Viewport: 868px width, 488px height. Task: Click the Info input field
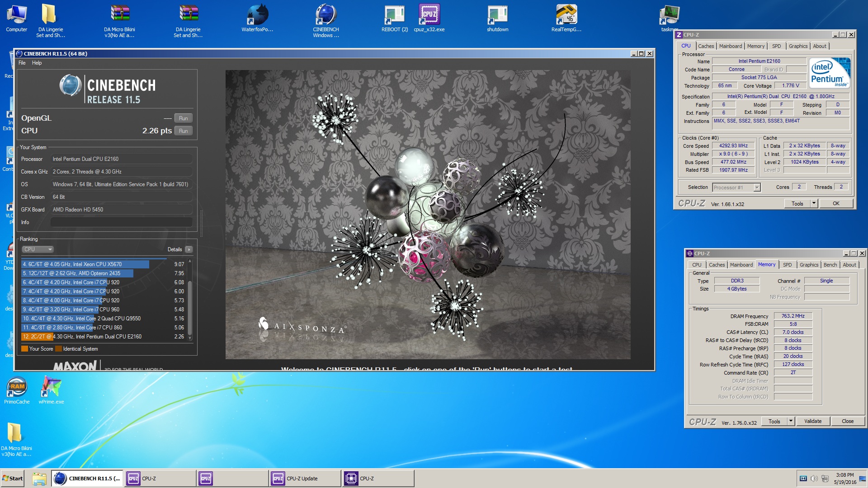[x=122, y=222]
